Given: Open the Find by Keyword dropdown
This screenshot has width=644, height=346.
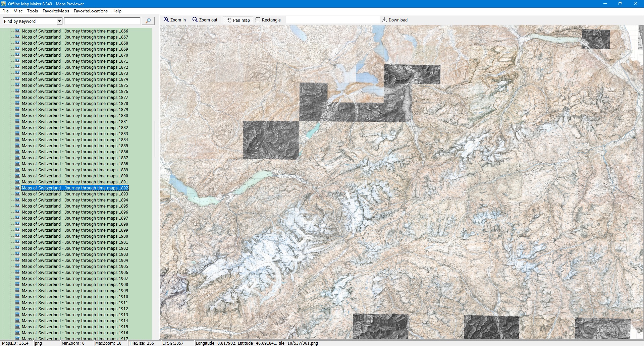Looking at the screenshot, I should coord(59,21).
